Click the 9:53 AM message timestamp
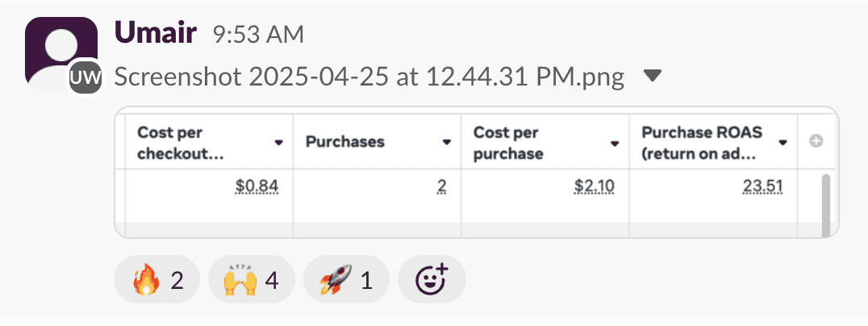This screenshot has height=326, width=868. [258, 35]
